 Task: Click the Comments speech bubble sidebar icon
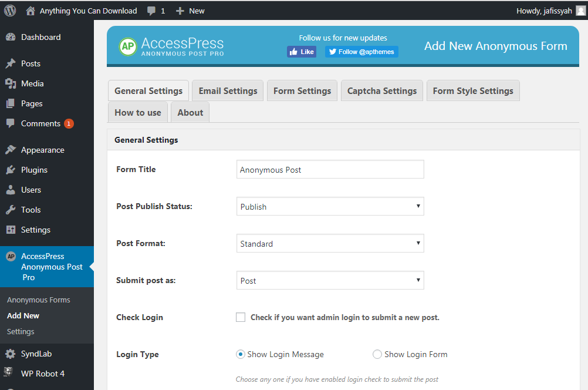(11, 123)
